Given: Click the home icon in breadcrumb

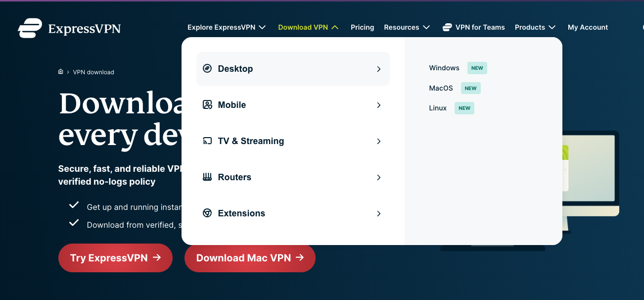Looking at the screenshot, I should pyautogui.click(x=61, y=72).
